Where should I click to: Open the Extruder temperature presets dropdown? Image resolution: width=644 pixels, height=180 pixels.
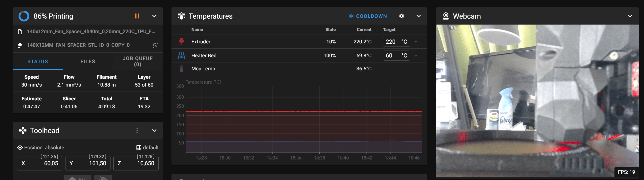416,42
